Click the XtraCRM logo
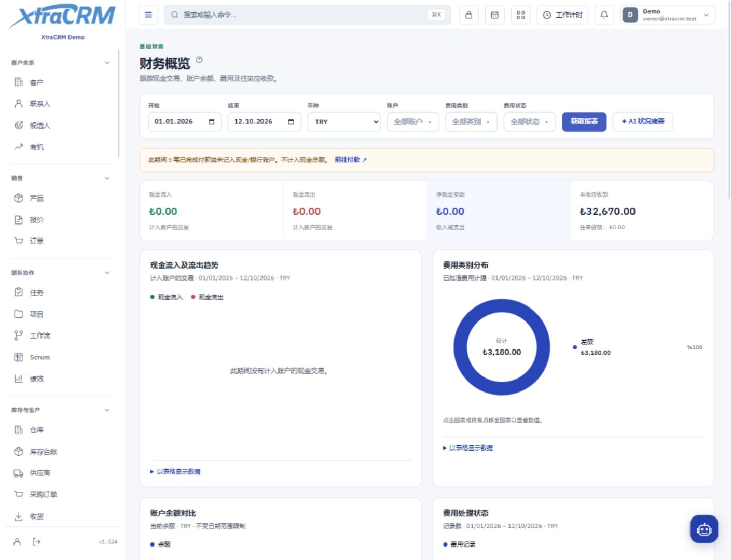Viewport: 731px width, 560px height. [62, 17]
